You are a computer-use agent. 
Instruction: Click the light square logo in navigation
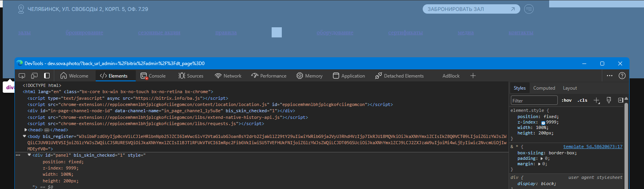tap(277, 32)
